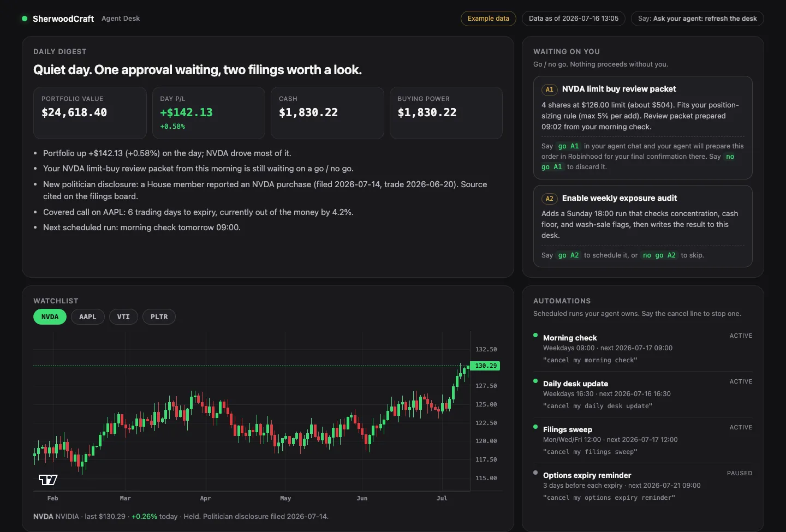Click the Jul label on chart axis
The image size is (786, 532).
click(x=442, y=498)
